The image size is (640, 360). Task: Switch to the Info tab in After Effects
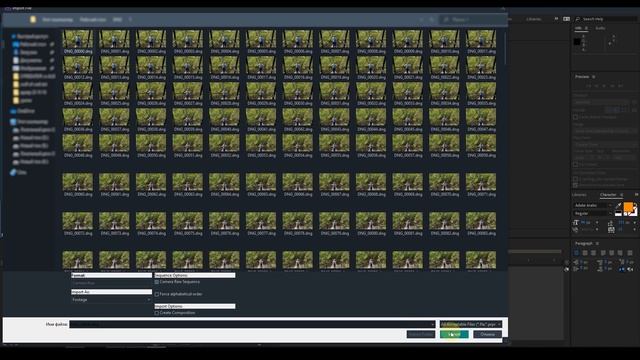click(x=578, y=28)
